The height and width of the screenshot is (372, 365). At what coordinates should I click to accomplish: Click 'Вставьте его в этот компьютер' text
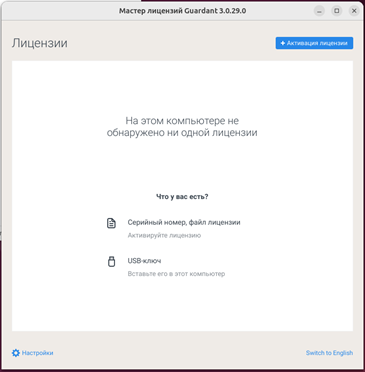tap(176, 274)
